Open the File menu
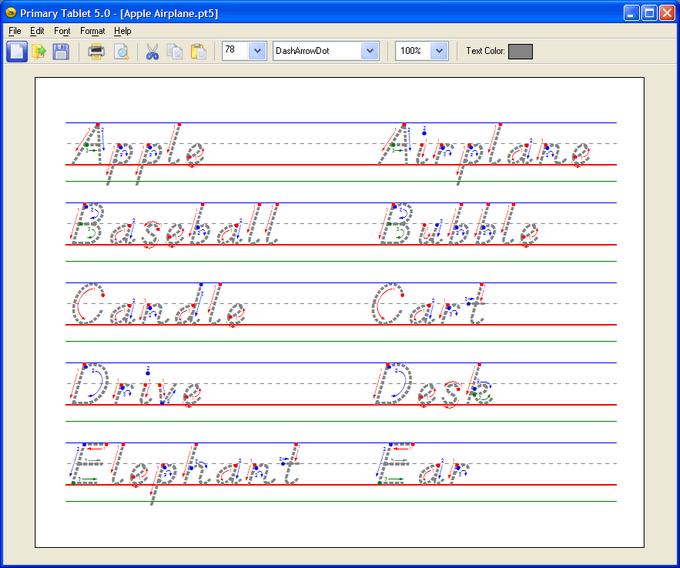The image size is (680, 568). [14, 31]
